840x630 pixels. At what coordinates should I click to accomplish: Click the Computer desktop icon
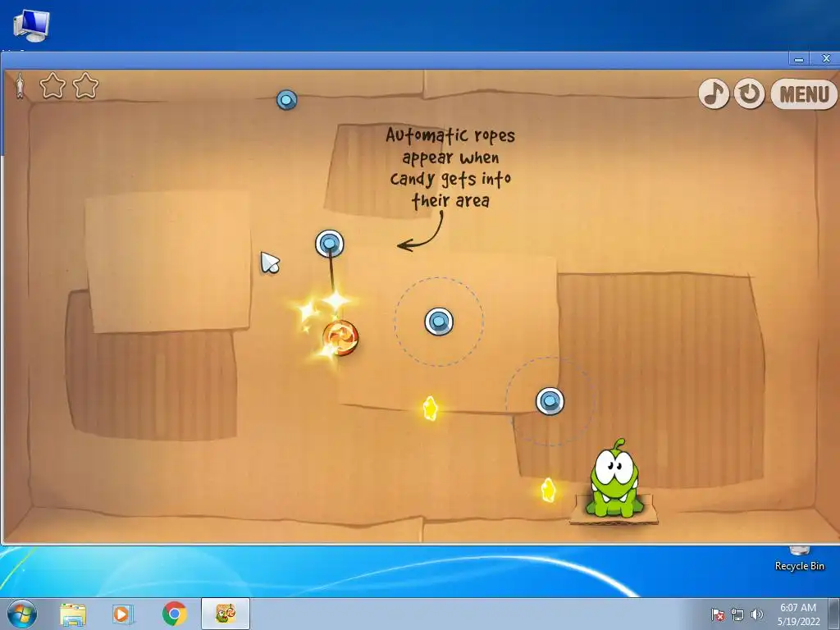[x=31, y=25]
